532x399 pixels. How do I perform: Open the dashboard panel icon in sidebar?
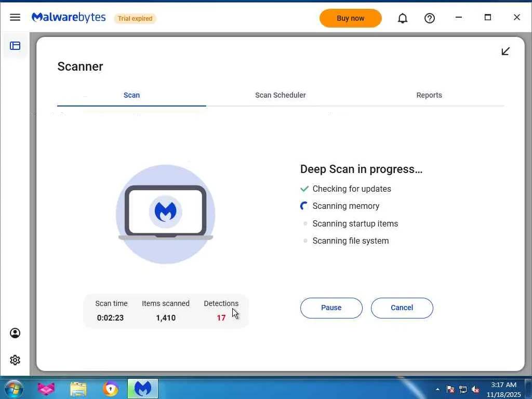(x=15, y=46)
